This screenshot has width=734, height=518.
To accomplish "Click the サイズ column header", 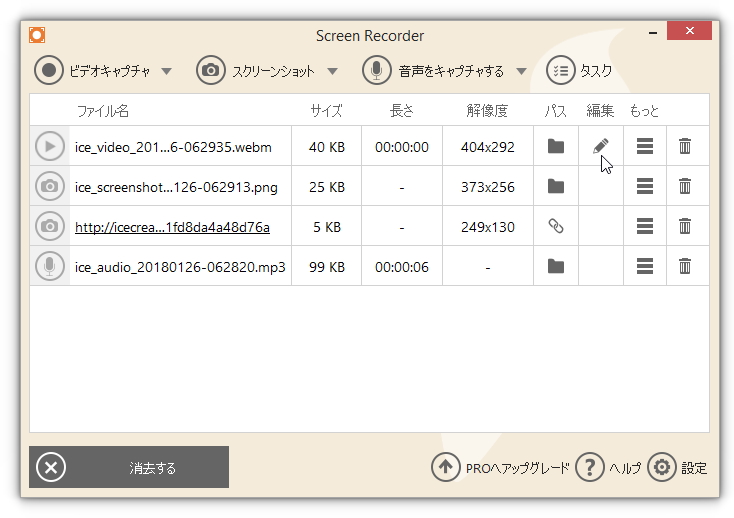I will (x=326, y=111).
